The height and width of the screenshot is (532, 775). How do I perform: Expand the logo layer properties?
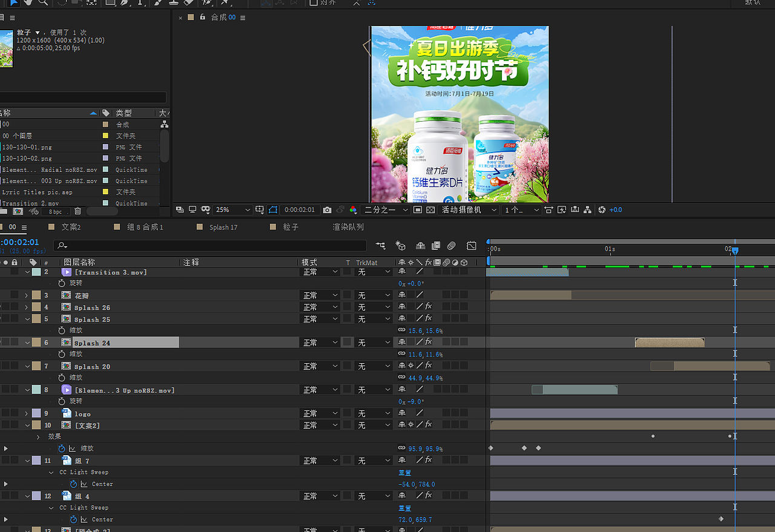[x=27, y=413]
